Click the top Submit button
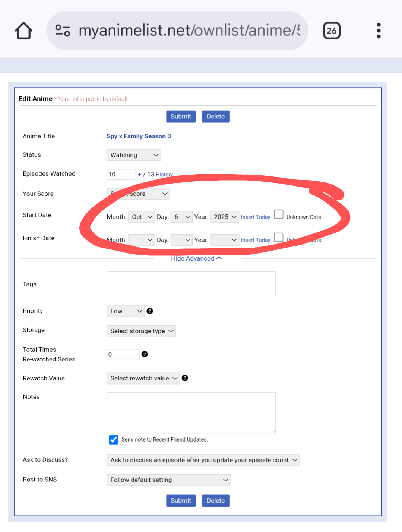This screenshot has height=532, width=402. [181, 117]
